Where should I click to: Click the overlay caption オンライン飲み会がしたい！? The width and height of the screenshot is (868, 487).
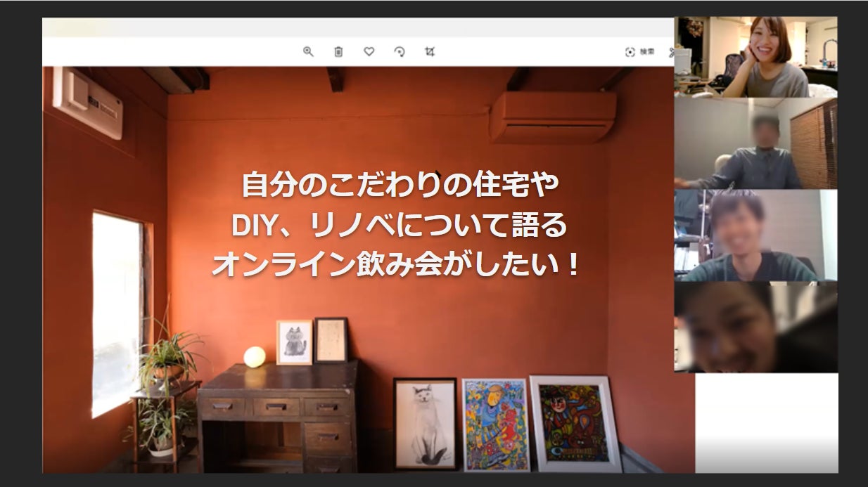coord(395,265)
